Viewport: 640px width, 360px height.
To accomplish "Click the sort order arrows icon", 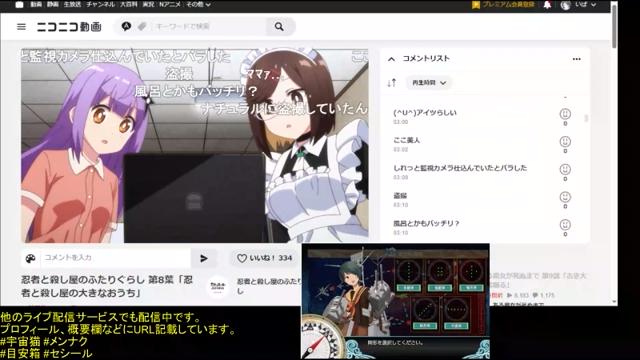I will coord(391,83).
